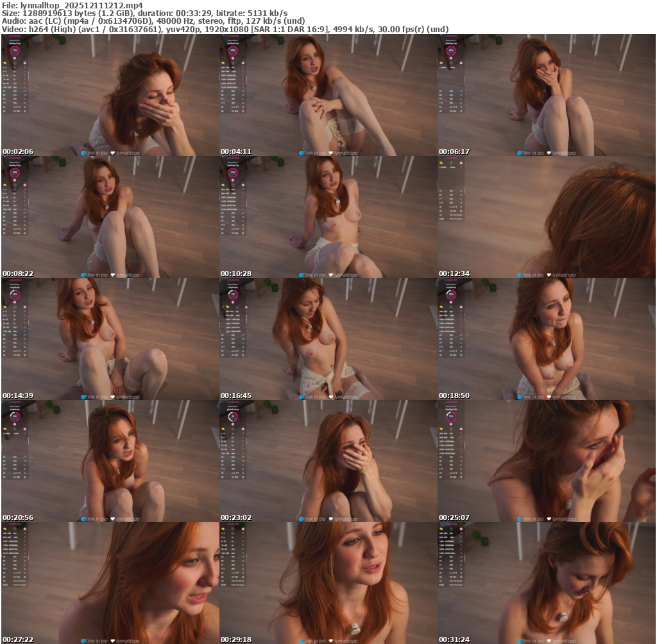The image size is (657, 644).
Task: Click the thumbnail marked 00:18:50
Action: [x=547, y=339]
